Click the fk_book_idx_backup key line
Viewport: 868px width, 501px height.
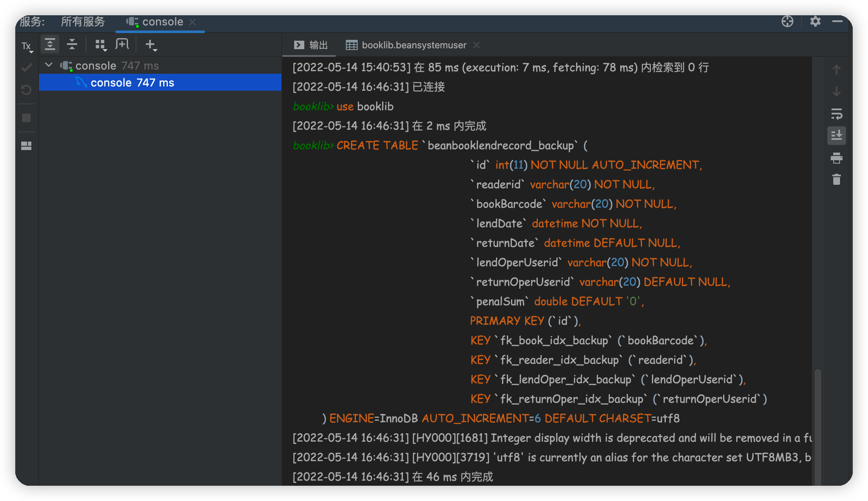pos(589,340)
